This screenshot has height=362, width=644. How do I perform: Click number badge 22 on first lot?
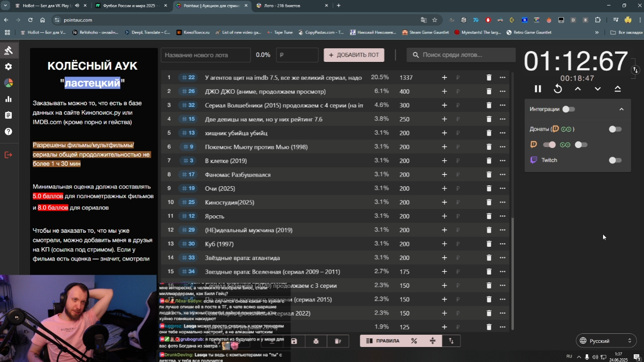pos(188,77)
